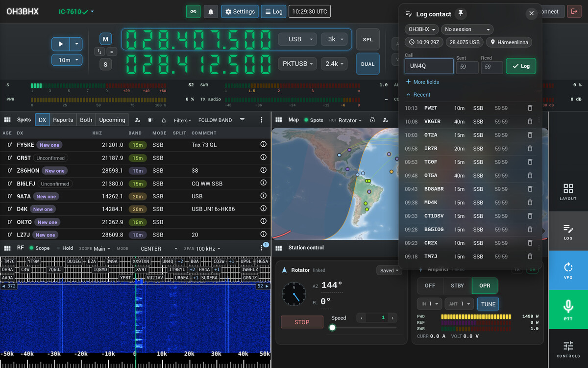Toggle the scope Hold option

point(65,248)
